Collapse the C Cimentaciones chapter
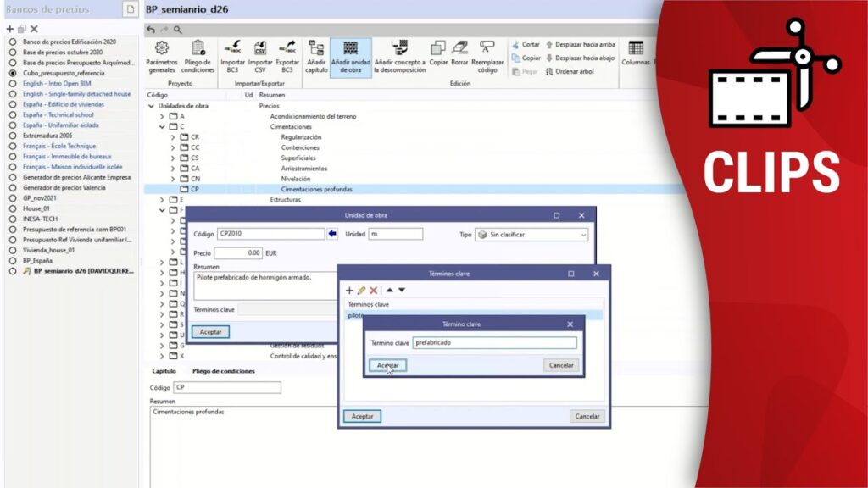 coord(163,127)
